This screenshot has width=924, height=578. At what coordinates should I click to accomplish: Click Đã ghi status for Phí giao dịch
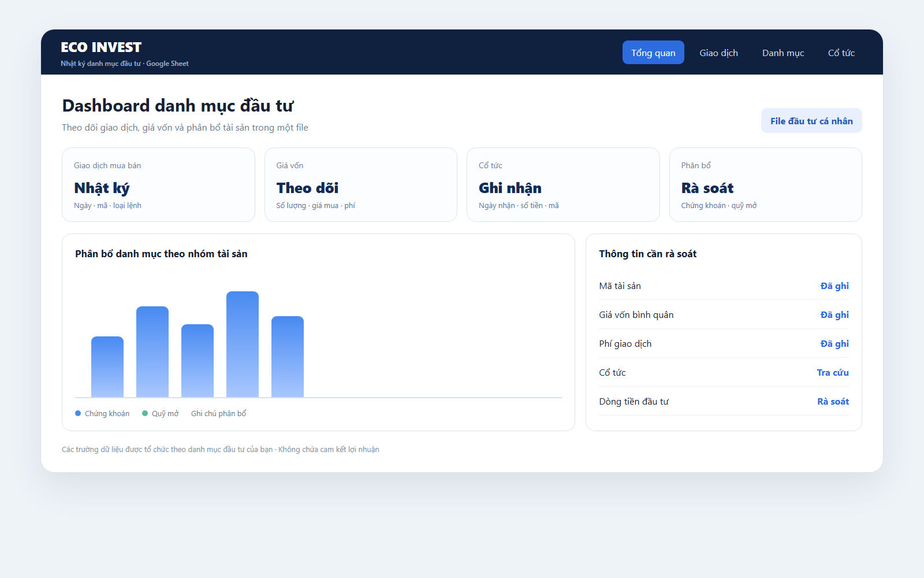(x=834, y=343)
